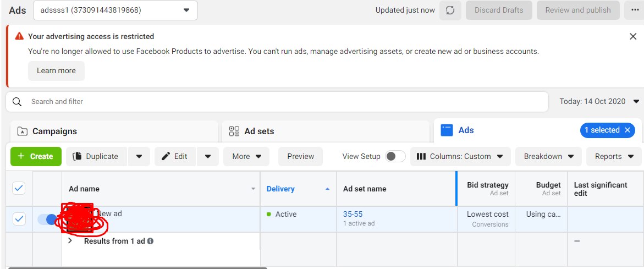This screenshot has height=269, width=644.
Task: Click the Learn more button
Action: [56, 70]
